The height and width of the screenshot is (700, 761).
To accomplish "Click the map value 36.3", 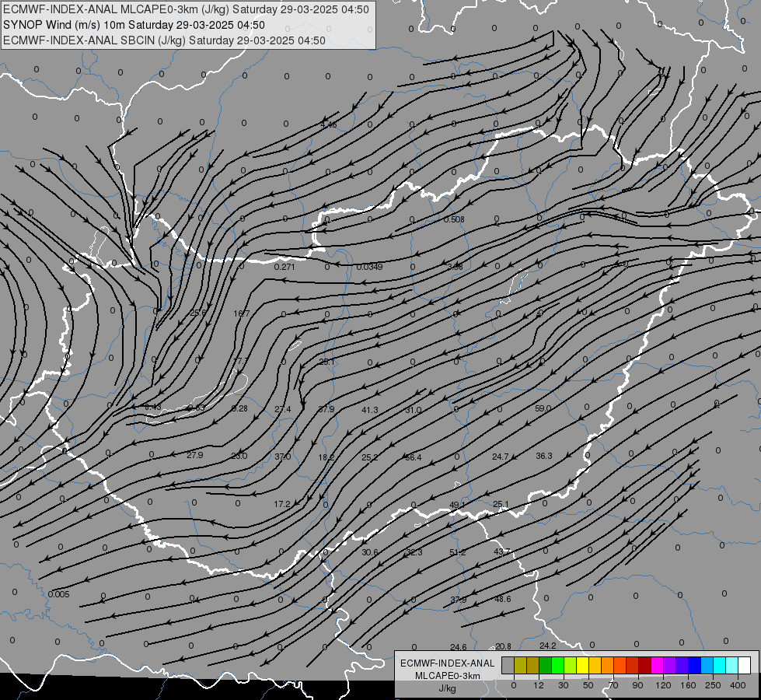I will [543, 456].
